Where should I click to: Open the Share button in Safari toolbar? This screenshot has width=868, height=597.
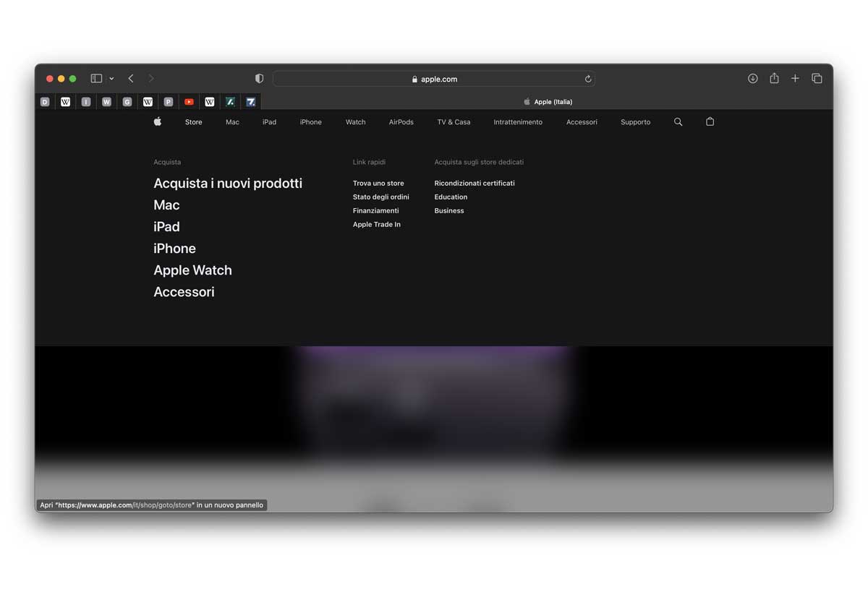click(x=774, y=78)
